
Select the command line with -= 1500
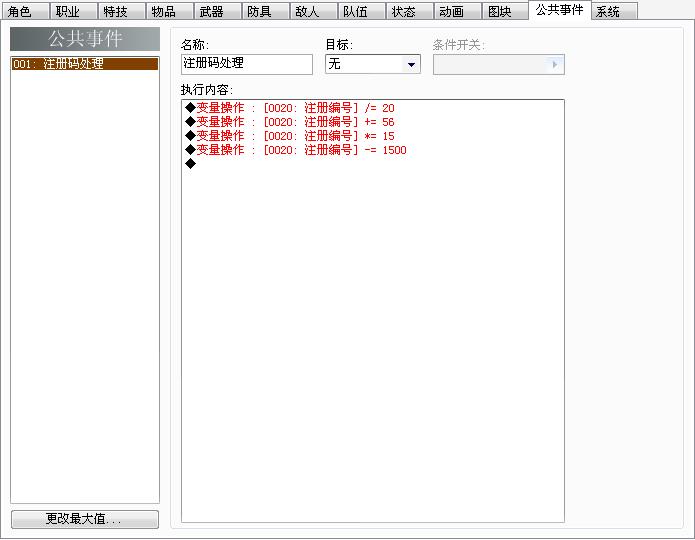pos(372,150)
